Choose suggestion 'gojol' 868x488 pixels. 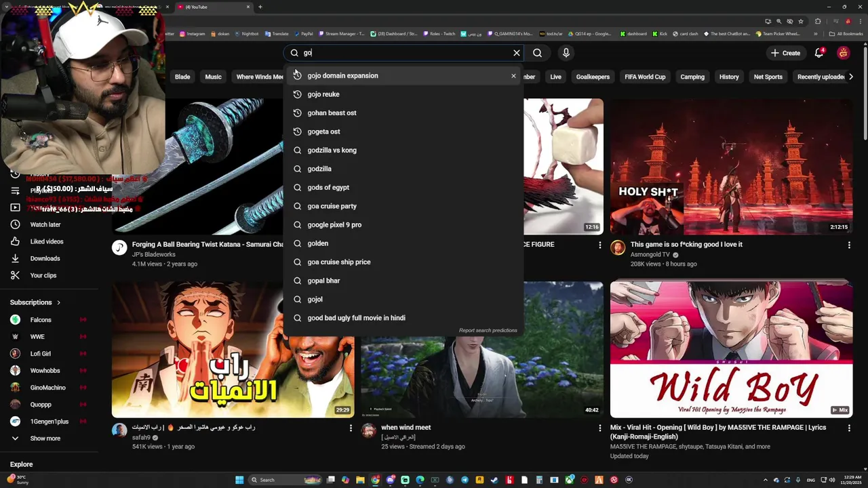pyautogui.click(x=403, y=300)
